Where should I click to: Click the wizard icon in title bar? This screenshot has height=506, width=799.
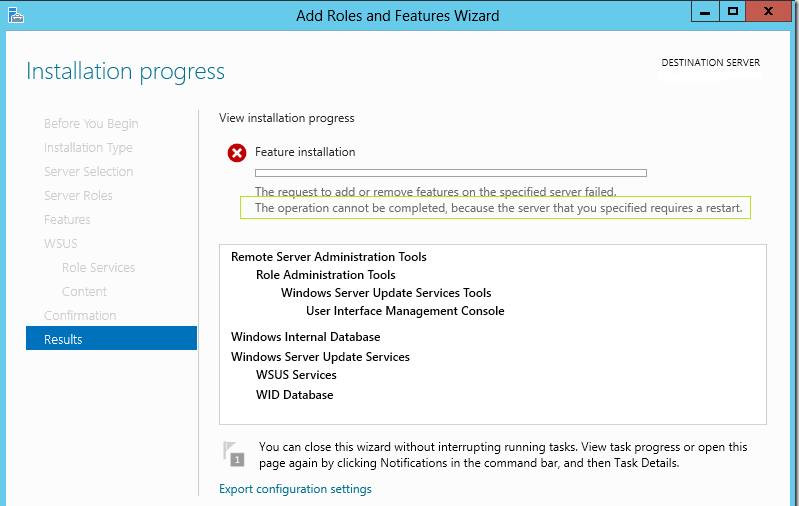[x=14, y=15]
